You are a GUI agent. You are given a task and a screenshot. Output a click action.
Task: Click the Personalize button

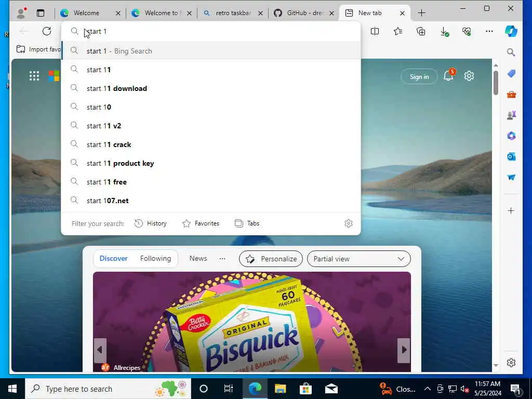[x=271, y=259]
